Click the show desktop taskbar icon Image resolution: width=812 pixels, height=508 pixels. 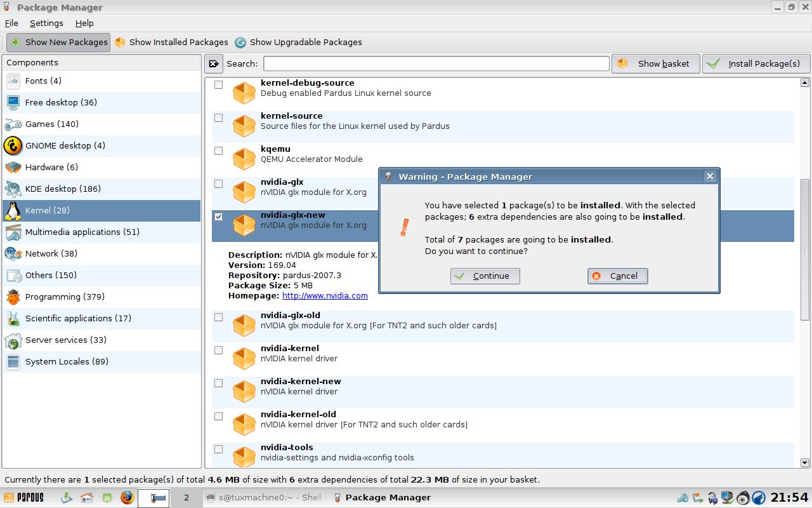coord(67,498)
